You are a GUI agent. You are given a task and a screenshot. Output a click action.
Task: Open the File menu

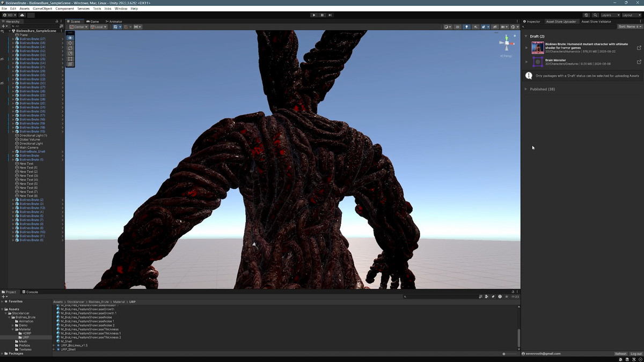click(4, 9)
